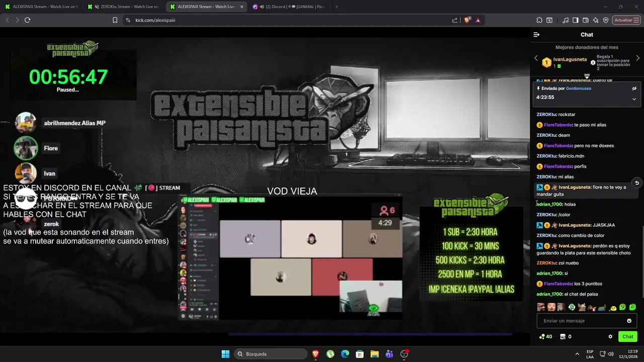This screenshot has height=362, width=644.
Task: Insert the yellow smiley emote
Action: 613,307
